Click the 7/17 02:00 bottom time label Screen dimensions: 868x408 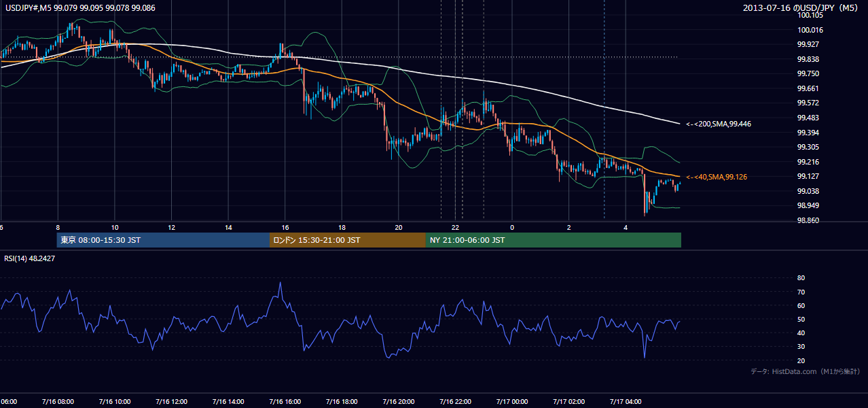click(x=569, y=401)
